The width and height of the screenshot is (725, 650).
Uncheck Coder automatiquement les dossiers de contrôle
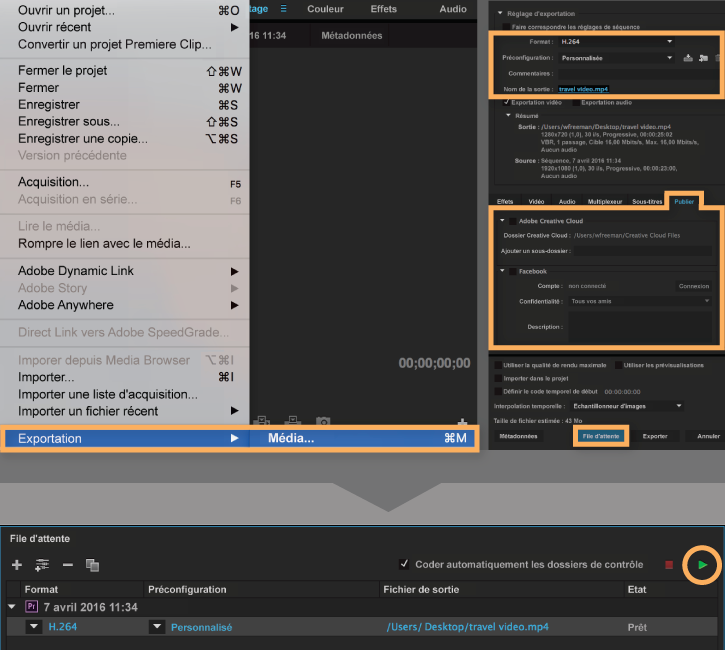click(404, 564)
